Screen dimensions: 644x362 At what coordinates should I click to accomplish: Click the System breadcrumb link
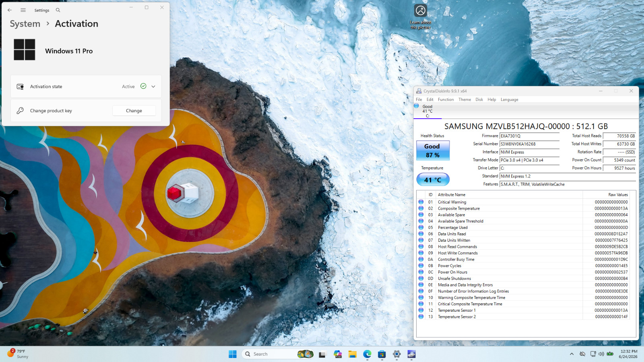point(25,24)
